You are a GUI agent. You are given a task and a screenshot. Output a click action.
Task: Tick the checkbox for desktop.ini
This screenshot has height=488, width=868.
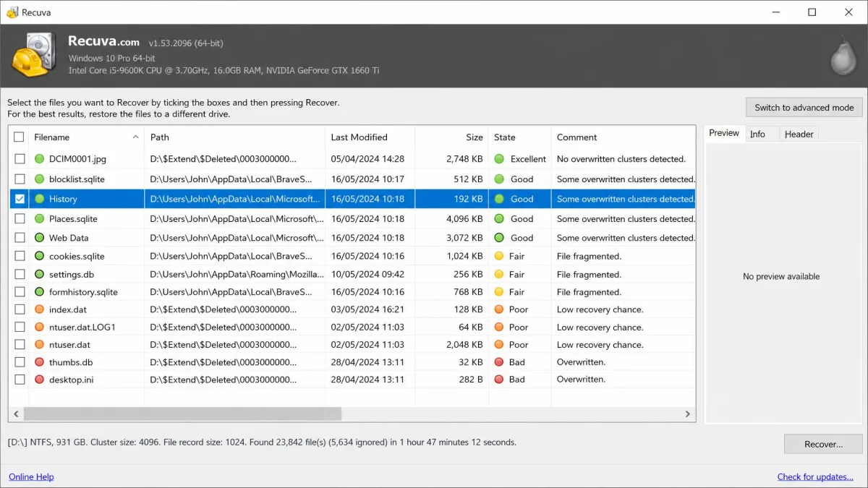pos(20,380)
